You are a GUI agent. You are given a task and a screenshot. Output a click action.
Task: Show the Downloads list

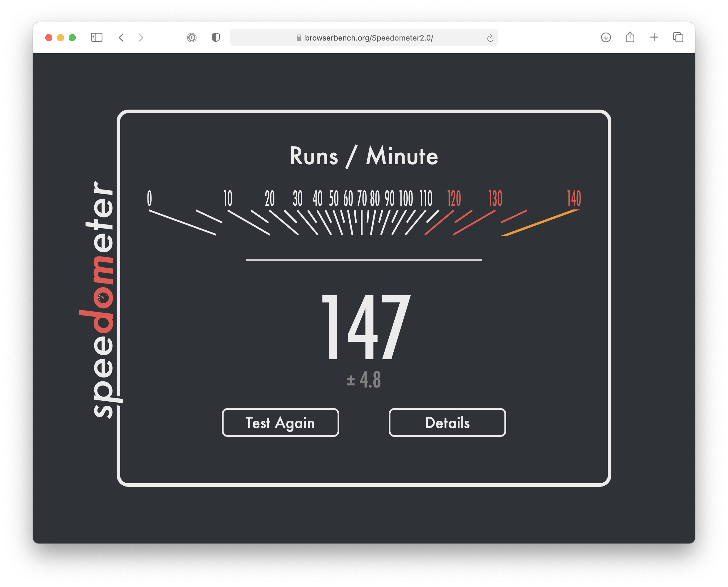pyautogui.click(x=605, y=37)
